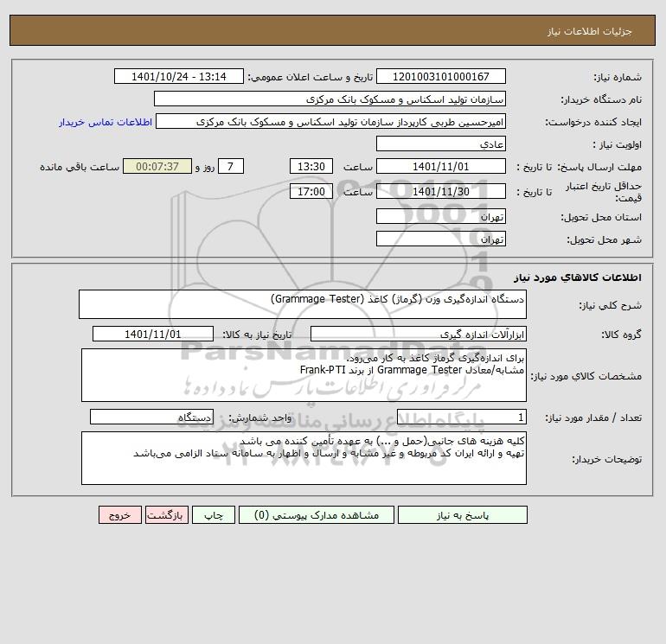
Task: Click the مشخصات کالای مورد نیاز label
Action: [x=586, y=376]
